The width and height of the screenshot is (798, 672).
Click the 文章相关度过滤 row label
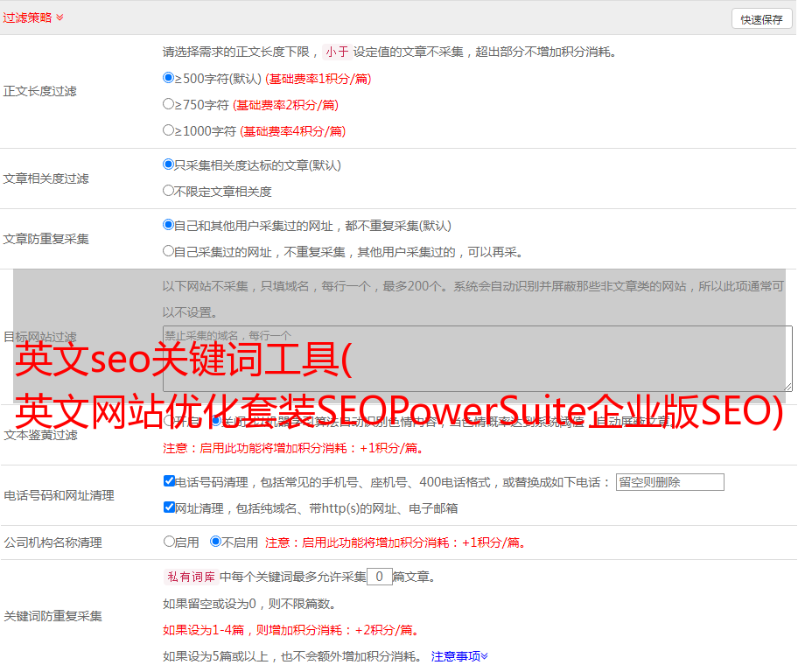coord(45,178)
